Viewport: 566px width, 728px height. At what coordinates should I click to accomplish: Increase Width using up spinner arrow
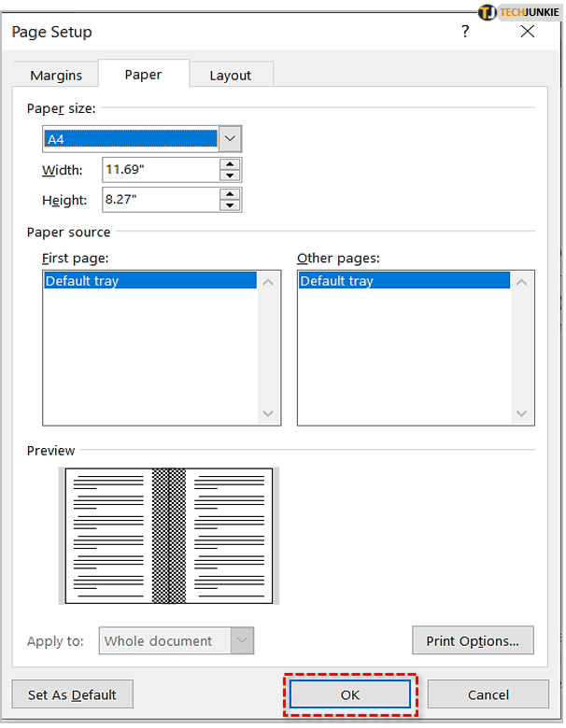[x=230, y=164]
